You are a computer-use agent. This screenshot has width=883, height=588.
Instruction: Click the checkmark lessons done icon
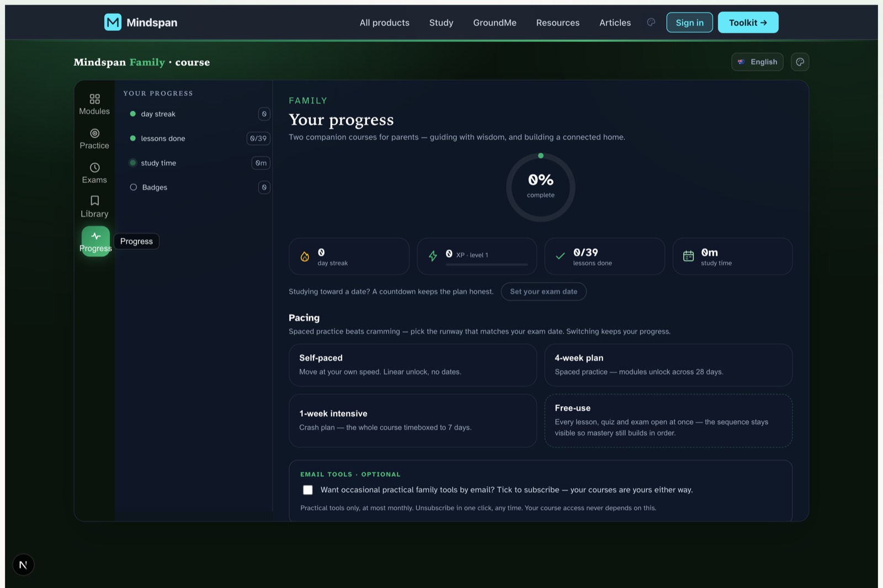point(560,256)
